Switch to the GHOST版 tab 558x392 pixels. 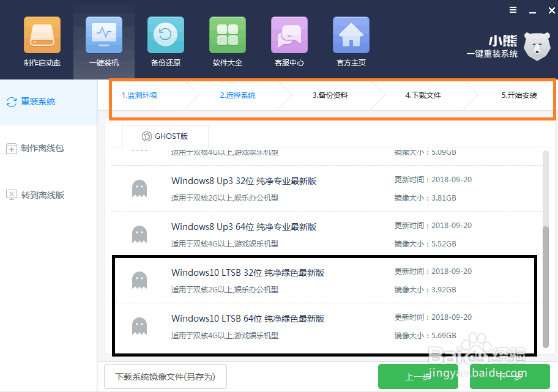pos(165,136)
